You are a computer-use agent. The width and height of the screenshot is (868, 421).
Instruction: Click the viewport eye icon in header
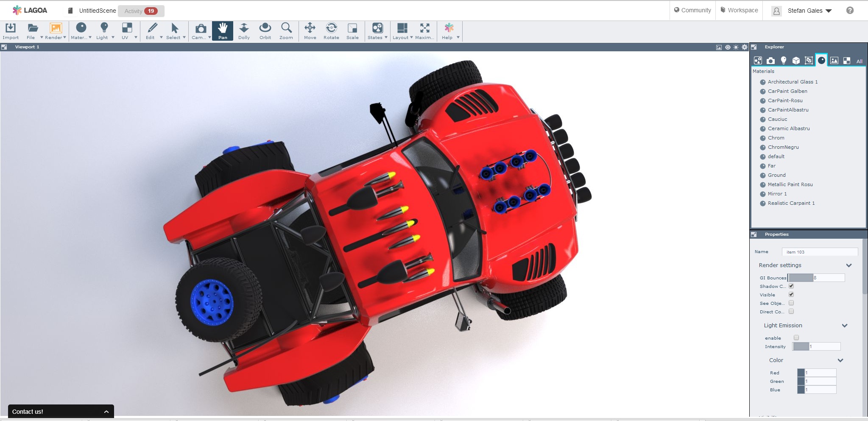728,47
